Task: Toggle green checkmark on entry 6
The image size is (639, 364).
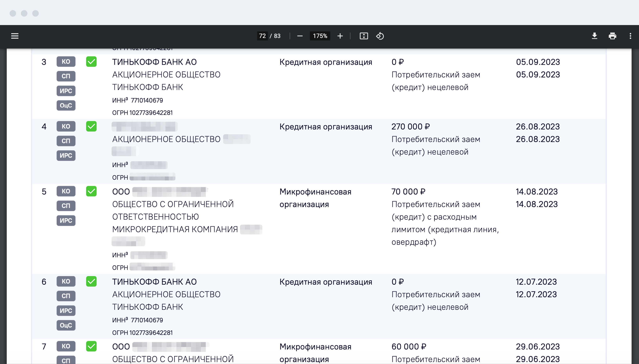Action: tap(91, 281)
